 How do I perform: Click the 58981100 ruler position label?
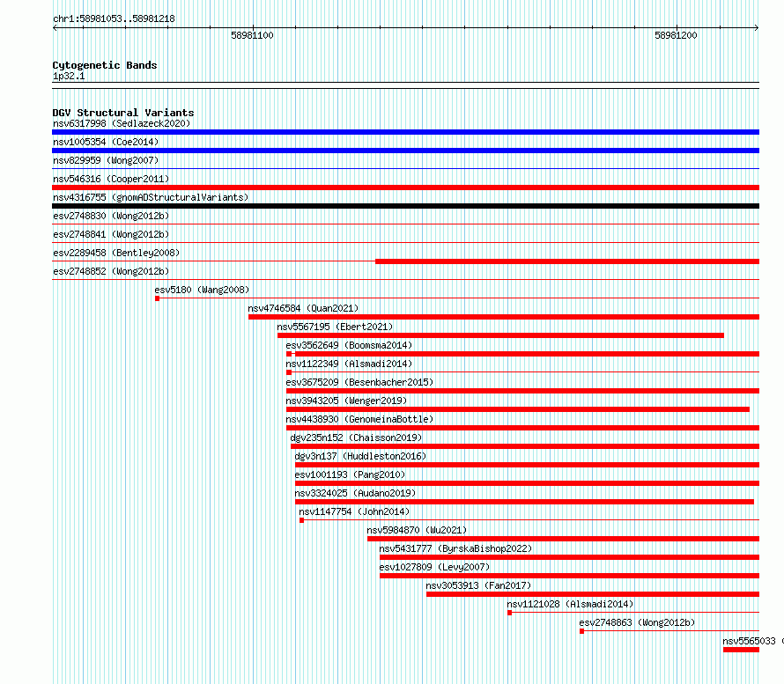pyautogui.click(x=252, y=35)
